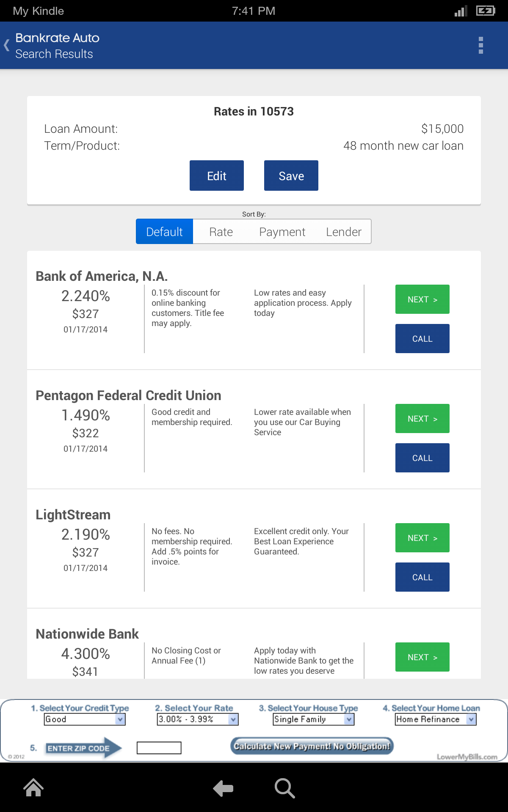508x812 pixels.
Task: Expand the Single Family house type dropdown
Action: [x=313, y=719]
